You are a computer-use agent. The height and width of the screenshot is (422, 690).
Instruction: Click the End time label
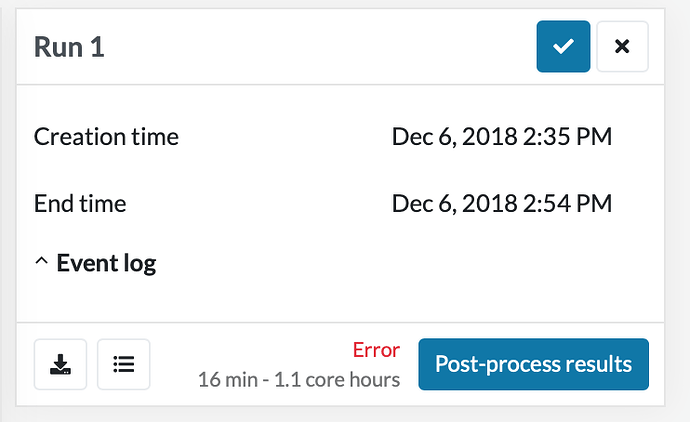(80, 204)
